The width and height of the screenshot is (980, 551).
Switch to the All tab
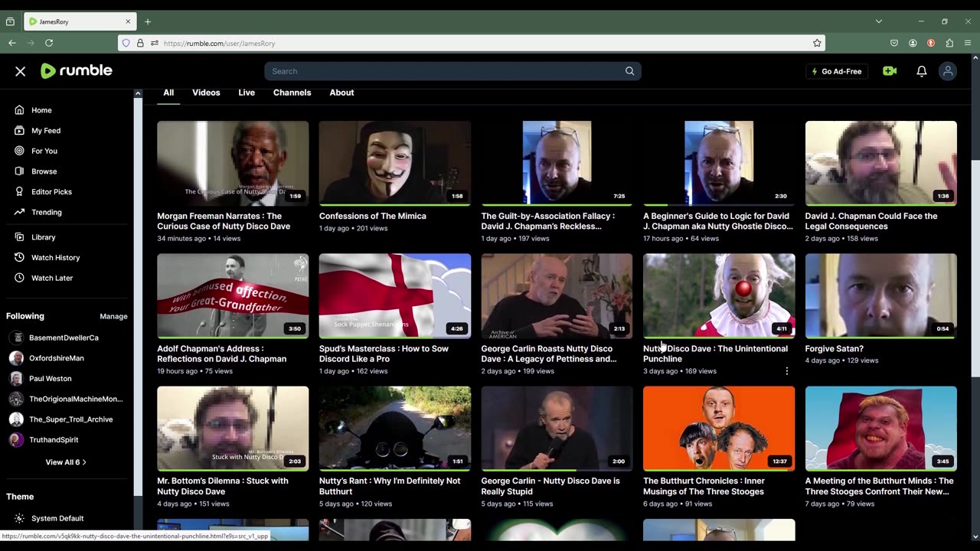(168, 93)
